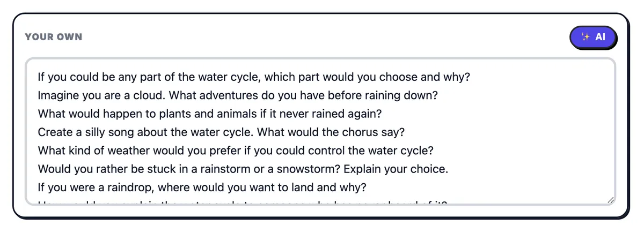Click the line about plants and animals
This screenshot has height=233, width=644.
coord(209,114)
